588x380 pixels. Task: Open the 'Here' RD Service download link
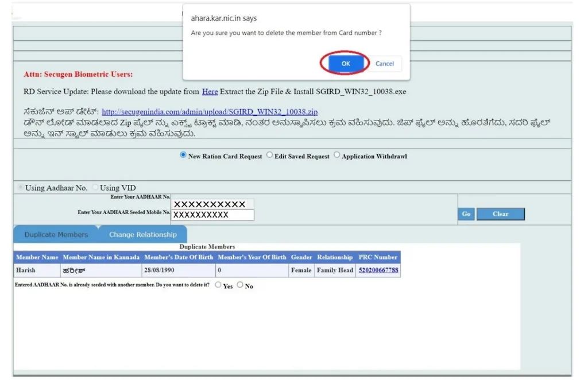[x=210, y=91]
